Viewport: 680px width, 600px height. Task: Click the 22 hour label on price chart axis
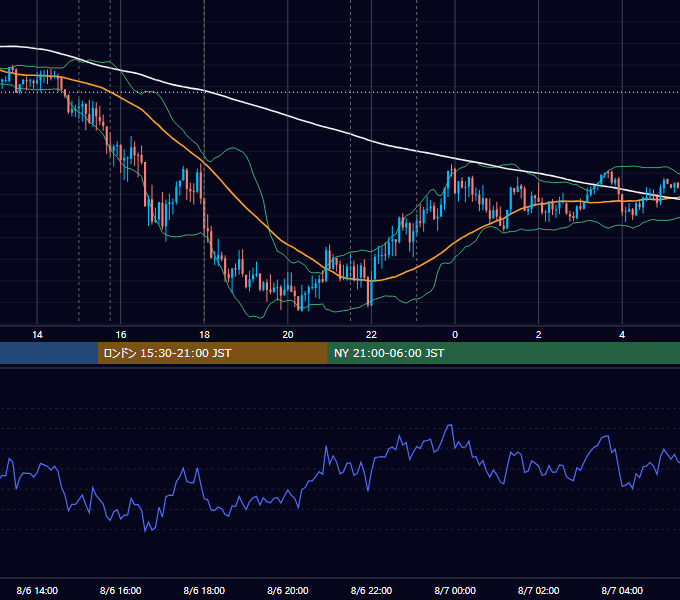[371, 335]
